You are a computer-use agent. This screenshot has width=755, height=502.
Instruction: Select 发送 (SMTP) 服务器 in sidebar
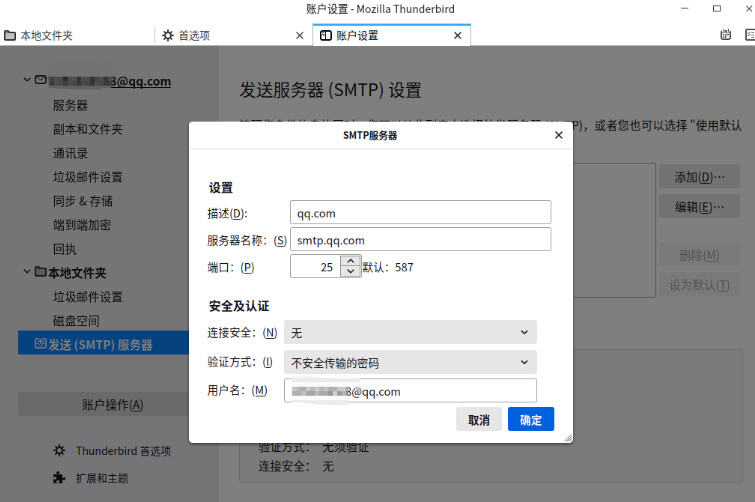[100, 345]
